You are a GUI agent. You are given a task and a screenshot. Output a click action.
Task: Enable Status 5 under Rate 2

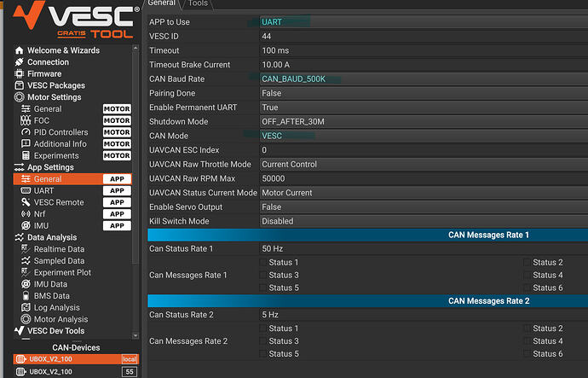(x=263, y=353)
